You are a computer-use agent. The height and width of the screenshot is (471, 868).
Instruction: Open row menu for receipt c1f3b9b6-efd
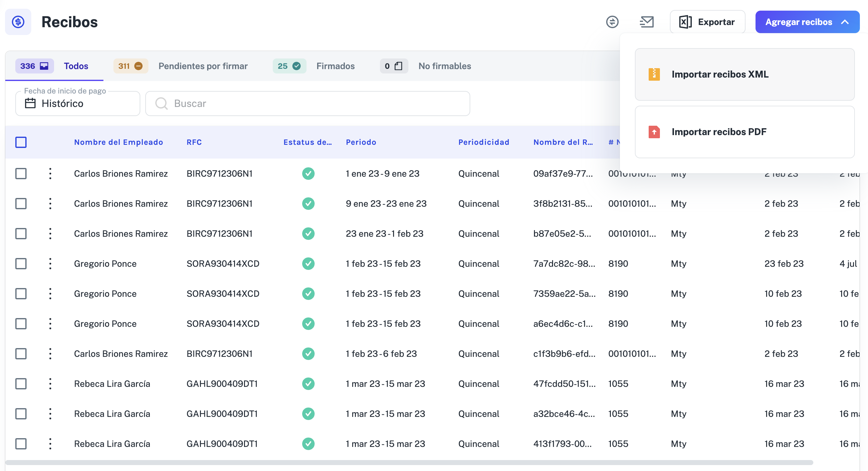click(50, 354)
